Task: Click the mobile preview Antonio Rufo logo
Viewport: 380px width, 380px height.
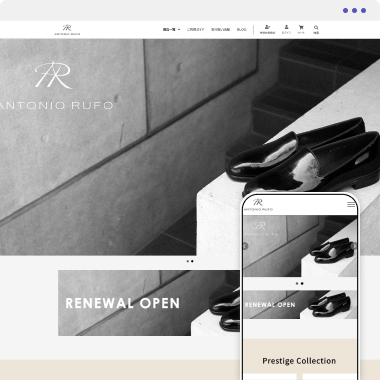Action: (x=258, y=205)
